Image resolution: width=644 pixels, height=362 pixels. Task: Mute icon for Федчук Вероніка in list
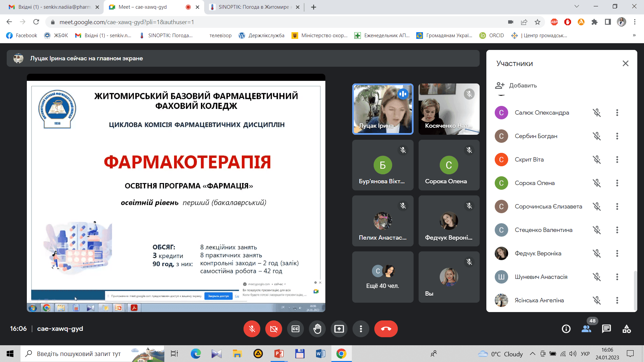coord(597,253)
